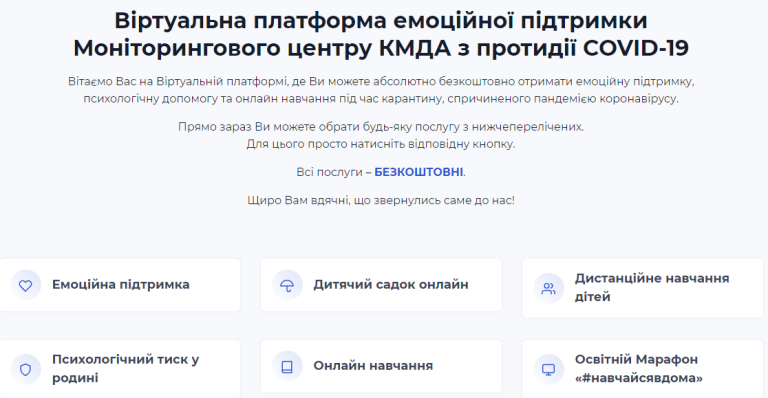Screen dimensions: 768x398
Task: Open the Емоційна підтримка service
Action: [x=120, y=285]
